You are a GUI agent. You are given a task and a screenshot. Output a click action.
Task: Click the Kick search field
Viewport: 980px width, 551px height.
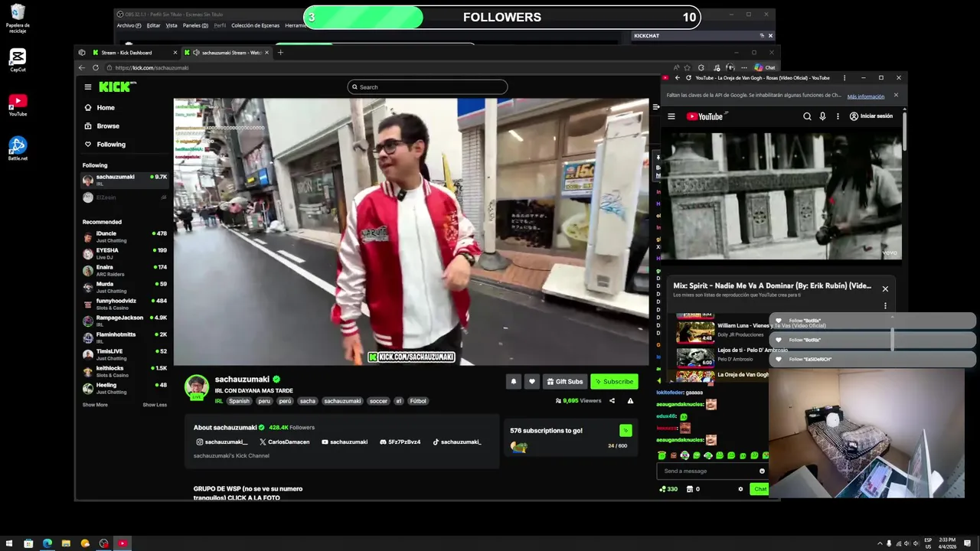point(427,87)
